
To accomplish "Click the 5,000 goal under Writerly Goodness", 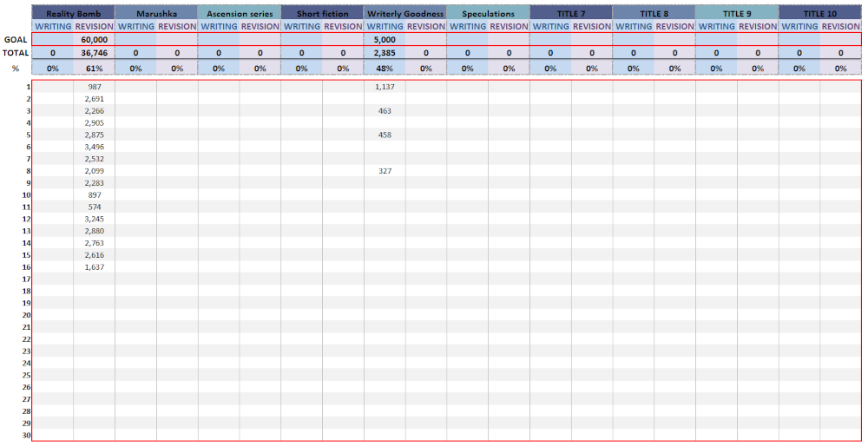I will [x=385, y=40].
